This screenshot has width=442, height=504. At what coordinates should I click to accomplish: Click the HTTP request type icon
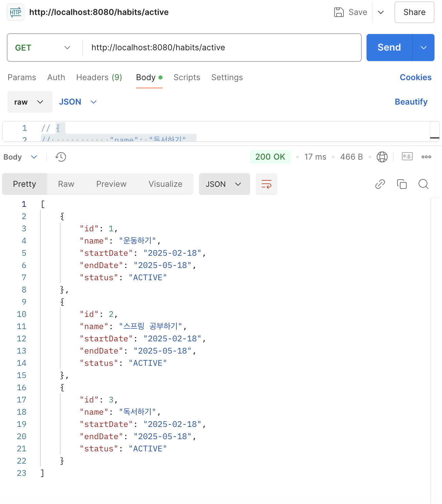(16, 12)
